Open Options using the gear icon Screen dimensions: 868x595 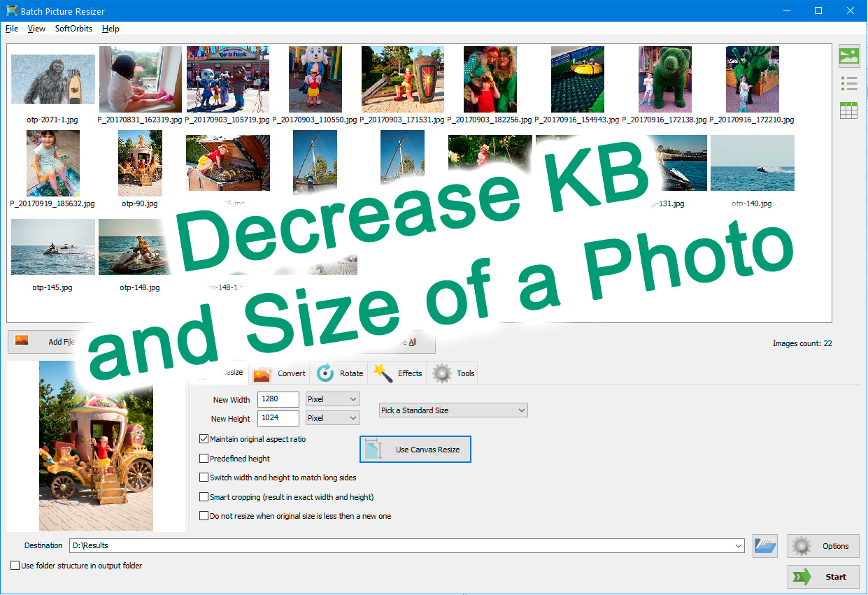coord(802,546)
